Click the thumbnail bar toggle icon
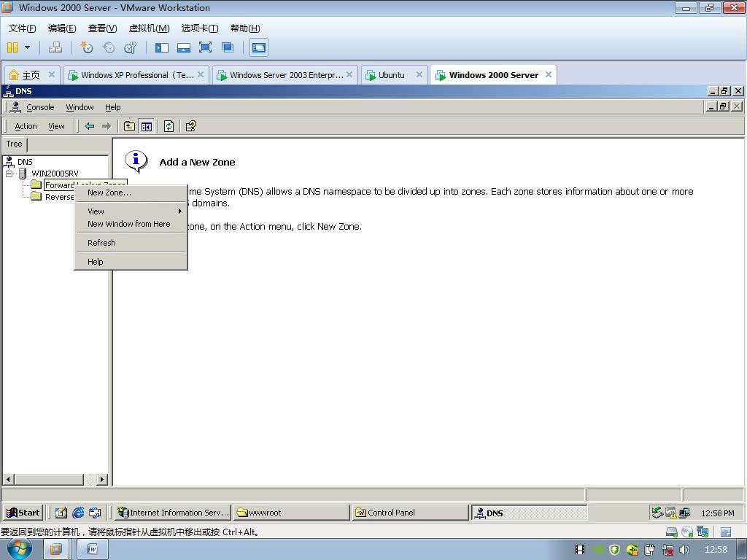Viewport: 747px width, 560px height. 184,47
